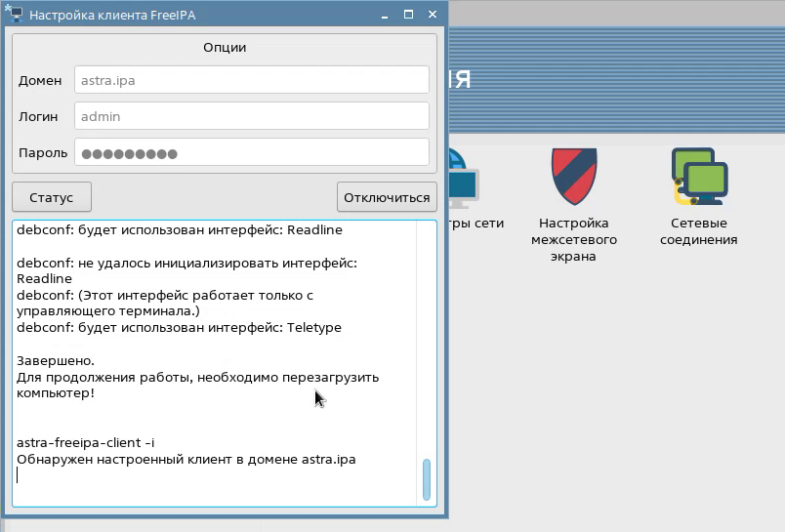Focus the Логин input field
Viewport: 785px width, 532px height.
pos(252,116)
